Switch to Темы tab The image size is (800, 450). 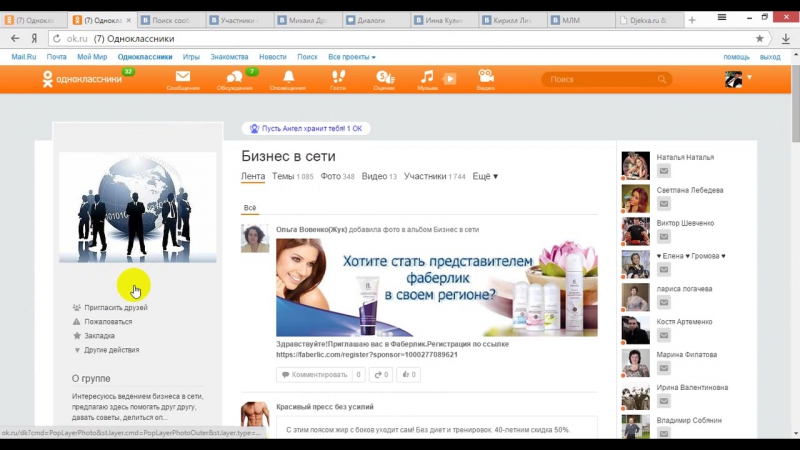click(x=292, y=177)
